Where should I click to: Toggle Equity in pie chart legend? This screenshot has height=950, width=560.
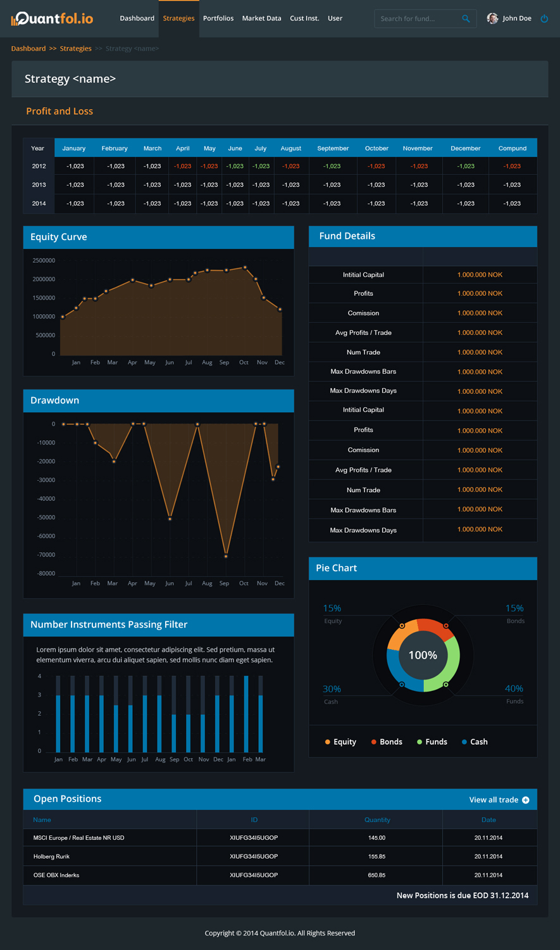coord(340,742)
